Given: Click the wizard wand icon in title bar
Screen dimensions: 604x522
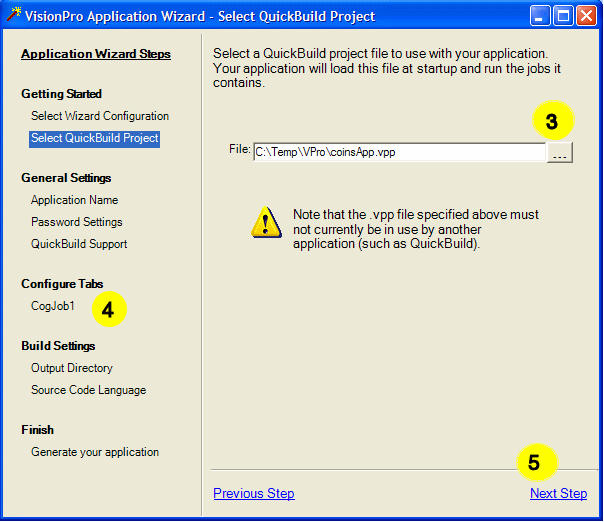Looking at the screenshot, I should click(x=13, y=15).
